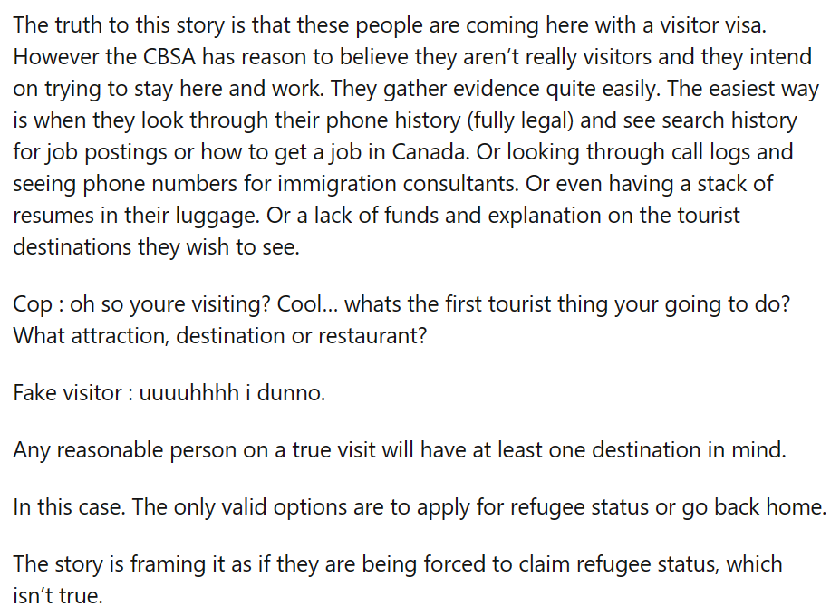Click the final words "isn't true."
This screenshot has width=840, height=616.
click(58, 596)
